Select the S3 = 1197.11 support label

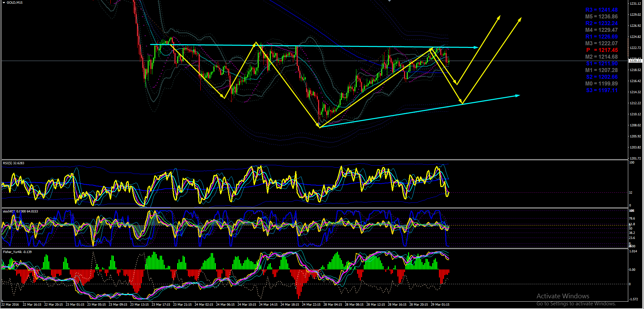602,90
